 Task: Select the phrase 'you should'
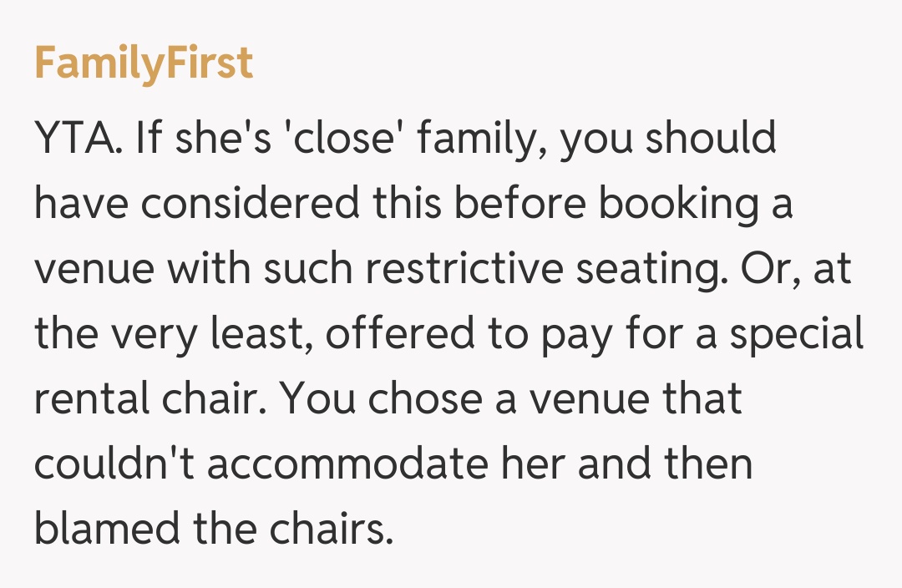(x=668, y=139)
